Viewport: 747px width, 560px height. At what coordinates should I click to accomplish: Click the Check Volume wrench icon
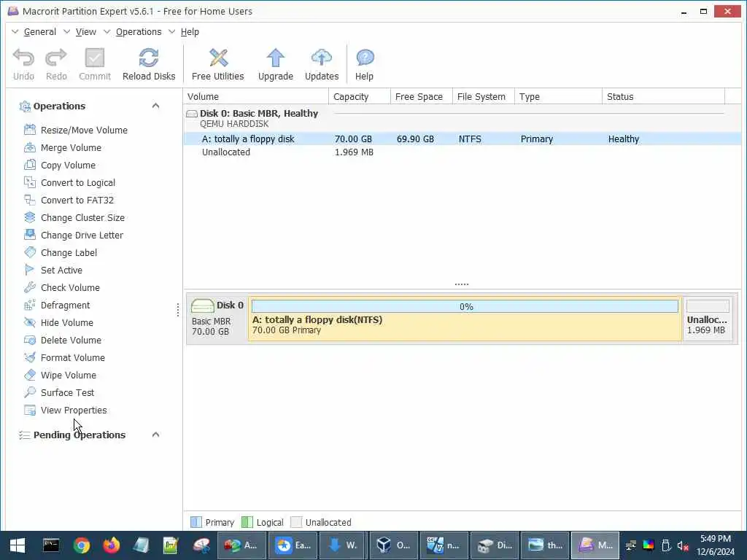pyautogui.click(x=30, y=287)
